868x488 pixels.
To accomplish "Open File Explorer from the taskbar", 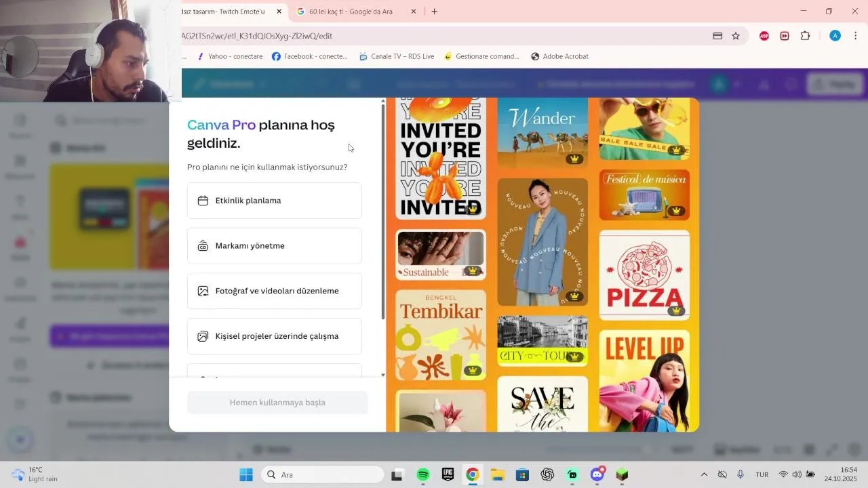I will pos(498,474).
